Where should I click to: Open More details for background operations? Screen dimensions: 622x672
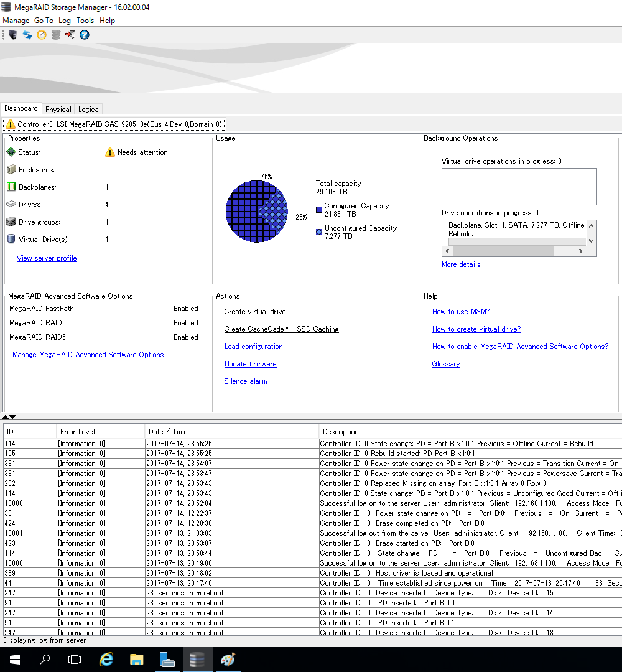[x=462, y=264]
